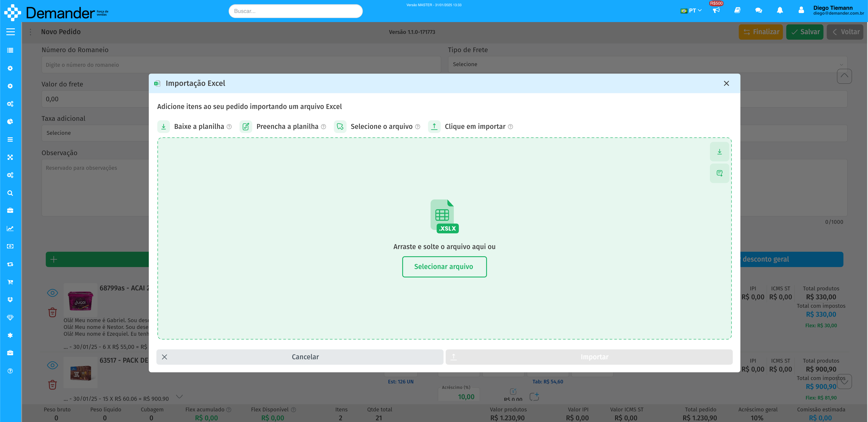Click the Importar button
This screenshot has width=868, height=422.
point(589,357)
